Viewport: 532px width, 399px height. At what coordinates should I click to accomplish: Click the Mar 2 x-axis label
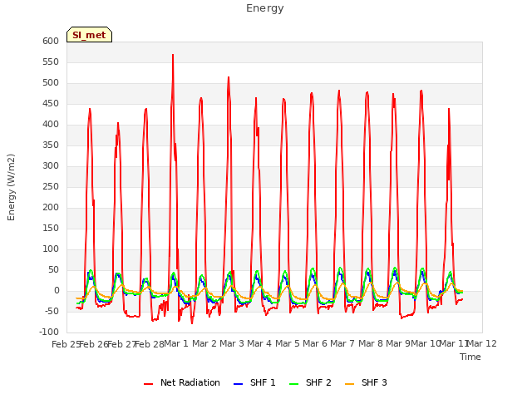[x=204, y=343]
